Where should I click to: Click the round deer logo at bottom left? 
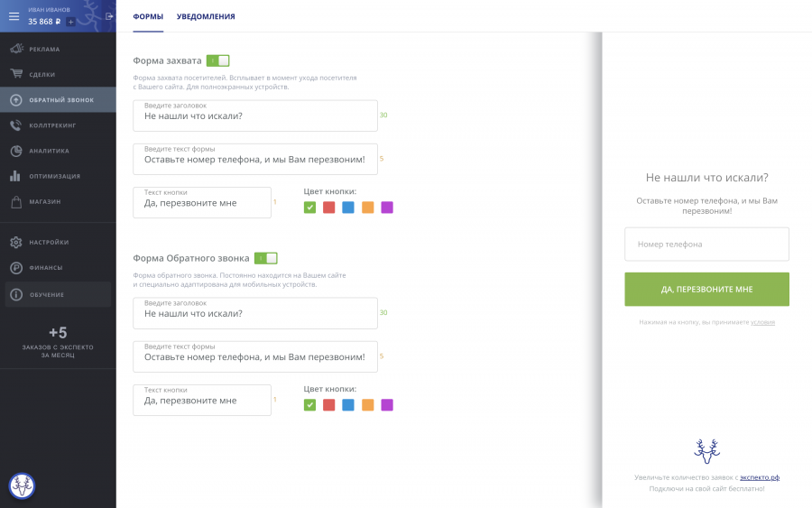[x=22, y=486]
